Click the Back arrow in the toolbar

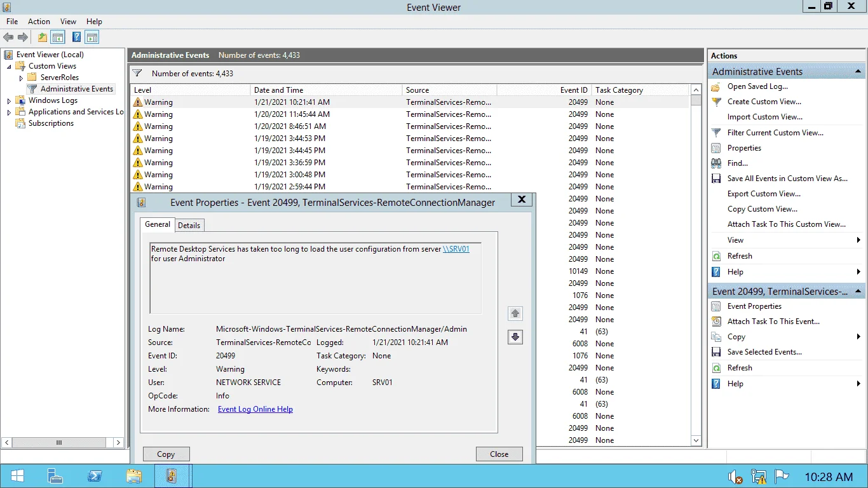(8, 37)
